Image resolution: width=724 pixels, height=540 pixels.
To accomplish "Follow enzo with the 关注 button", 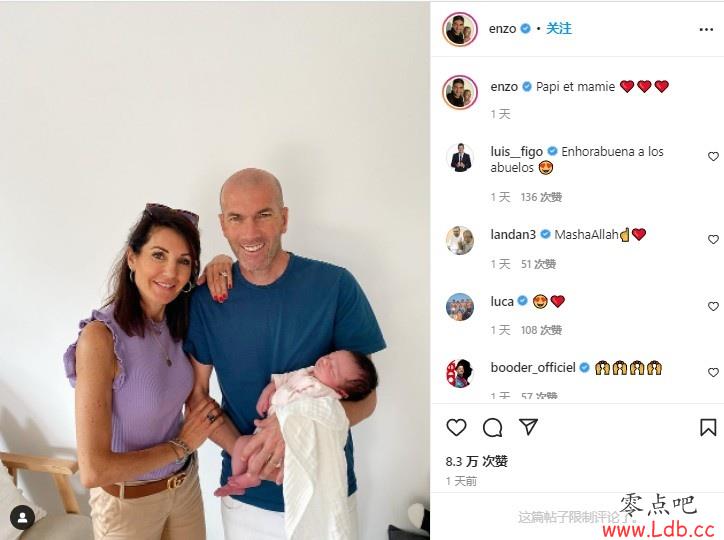I will tap(559, 29).
